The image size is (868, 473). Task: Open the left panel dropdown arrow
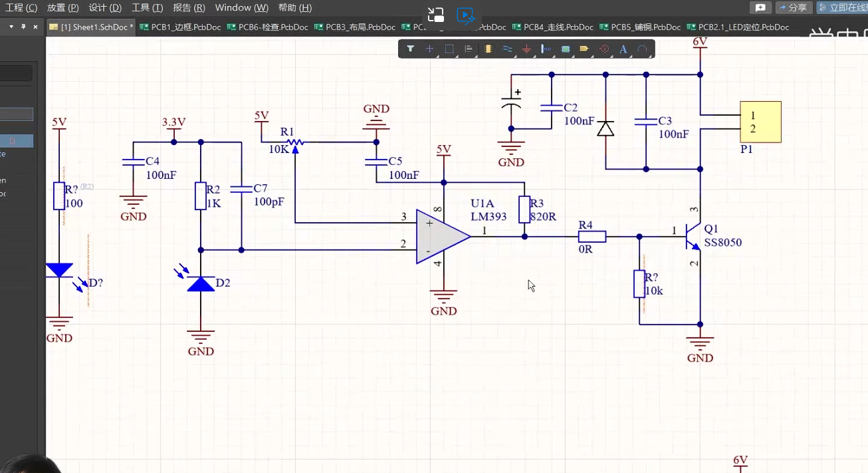11,27
